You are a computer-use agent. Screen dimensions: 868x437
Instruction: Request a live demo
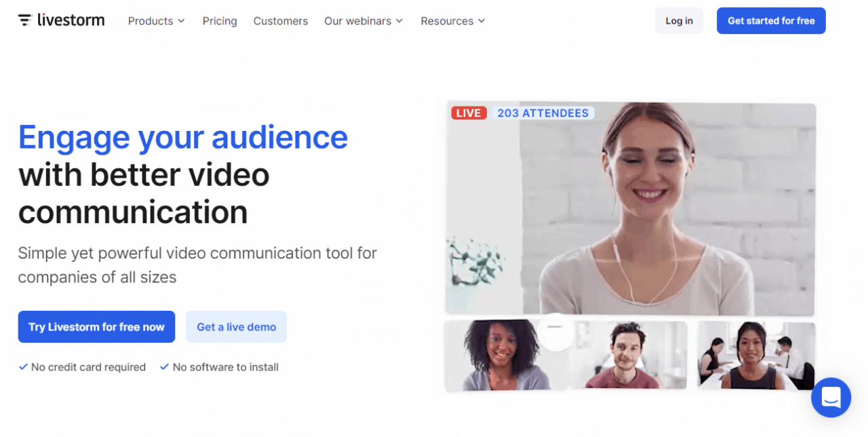point(236,327)
